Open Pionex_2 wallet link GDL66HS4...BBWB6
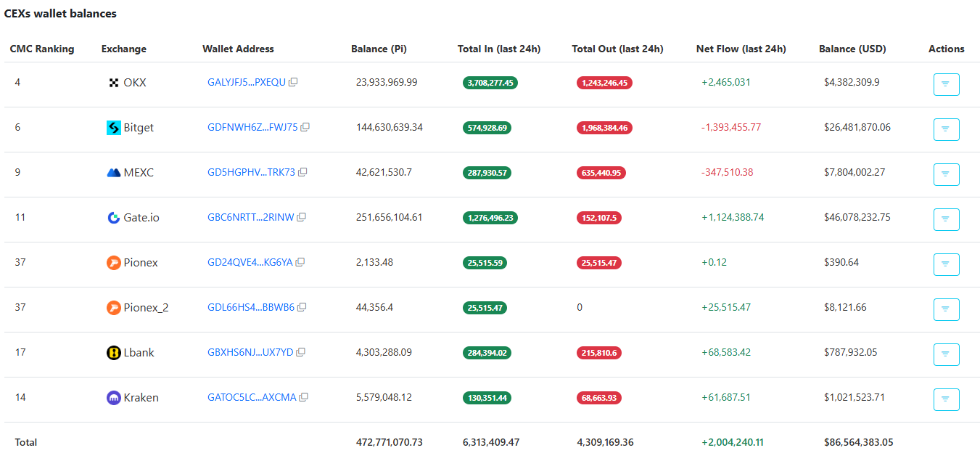The height and width of the screenshot is (461, 980). 251,307
